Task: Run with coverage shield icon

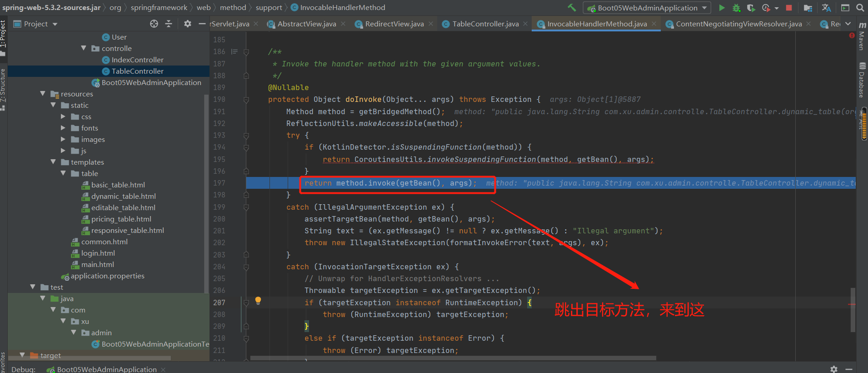Action: pyautogui.click(x=751, y=8)
